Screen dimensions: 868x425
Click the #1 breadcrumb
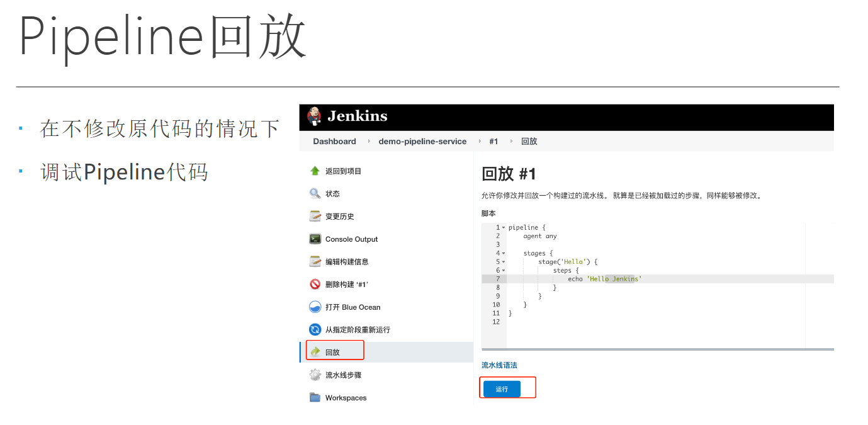coord(493,141)
